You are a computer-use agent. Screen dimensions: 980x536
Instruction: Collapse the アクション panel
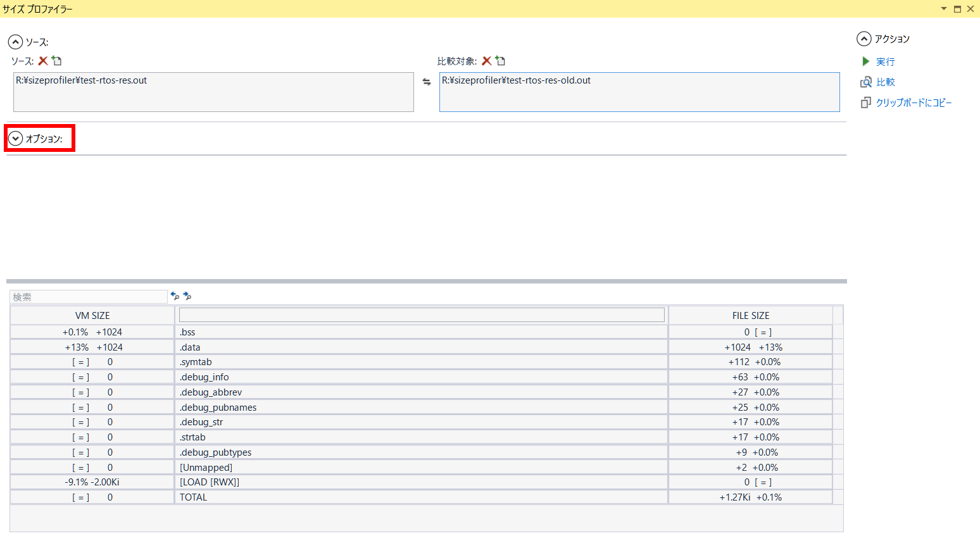click(864, 39)
